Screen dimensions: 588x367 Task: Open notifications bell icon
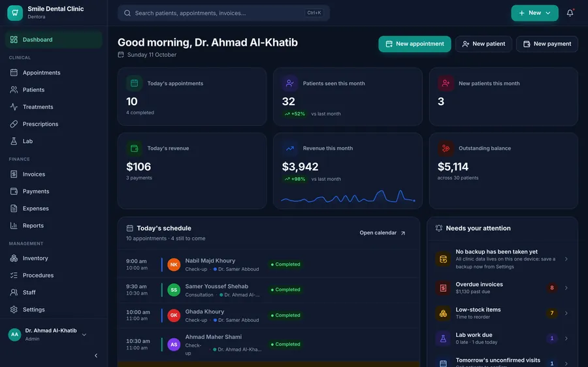570,13
